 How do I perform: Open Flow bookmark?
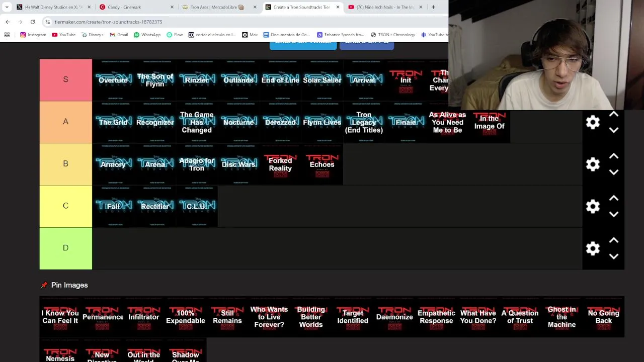coord(175,35)
